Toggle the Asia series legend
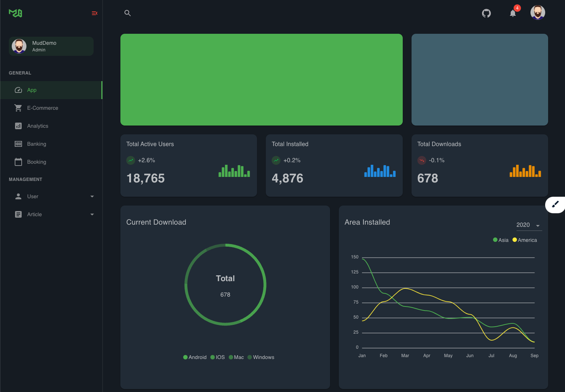565x392 pixels. (501, 240)
